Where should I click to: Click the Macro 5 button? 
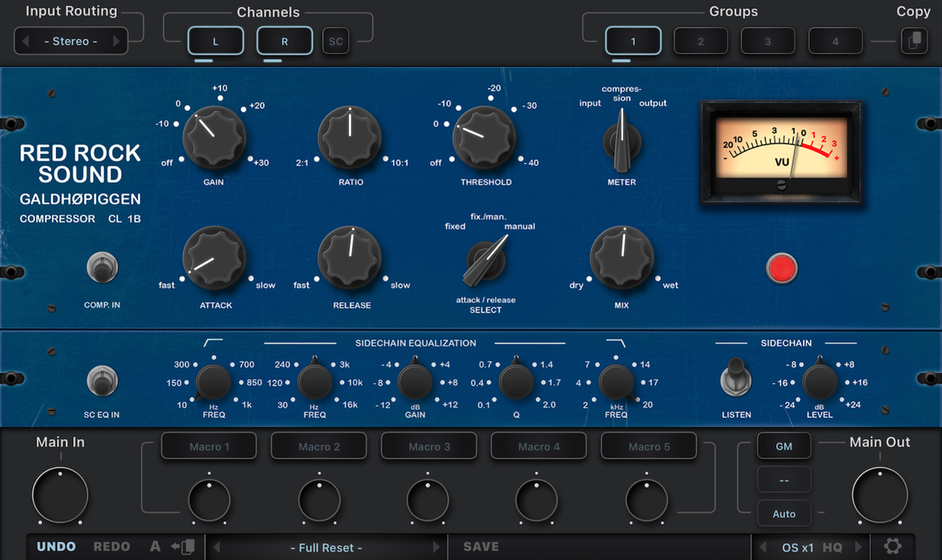(649, 446)
